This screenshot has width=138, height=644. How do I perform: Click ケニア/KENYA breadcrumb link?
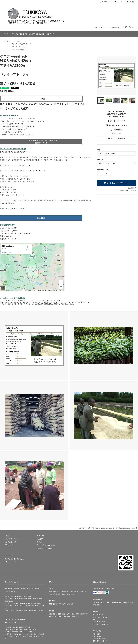[16, 41]
